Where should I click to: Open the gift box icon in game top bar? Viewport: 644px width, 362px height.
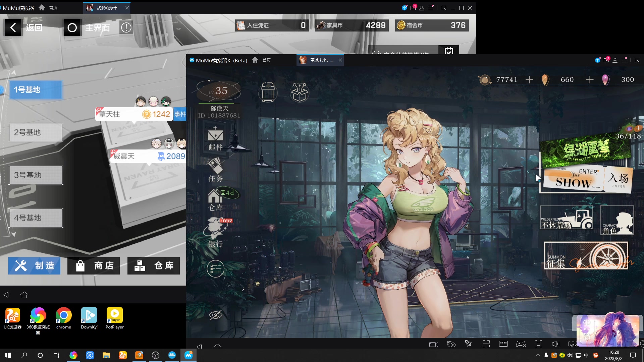click(299, 92)
